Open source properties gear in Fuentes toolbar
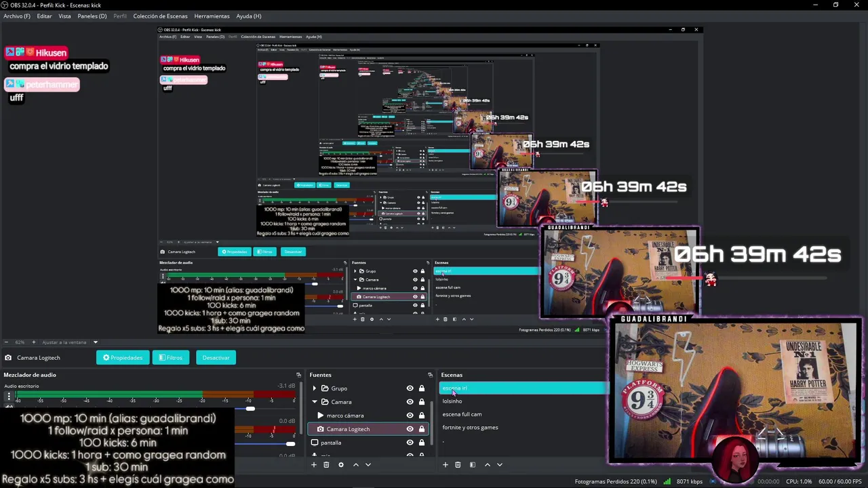Viewport: 868px width, 488px height. 341,465
